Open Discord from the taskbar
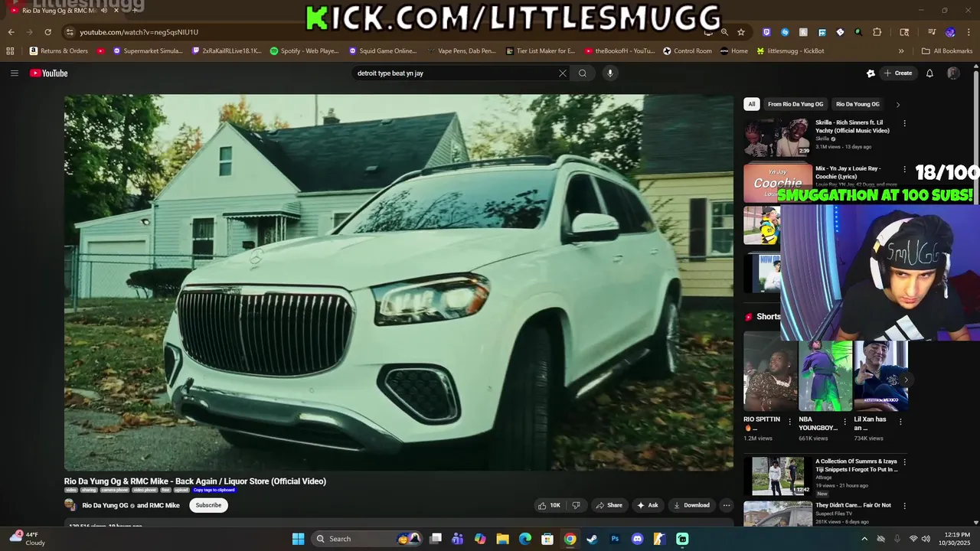The image size is (980, 551). [637, 539]
